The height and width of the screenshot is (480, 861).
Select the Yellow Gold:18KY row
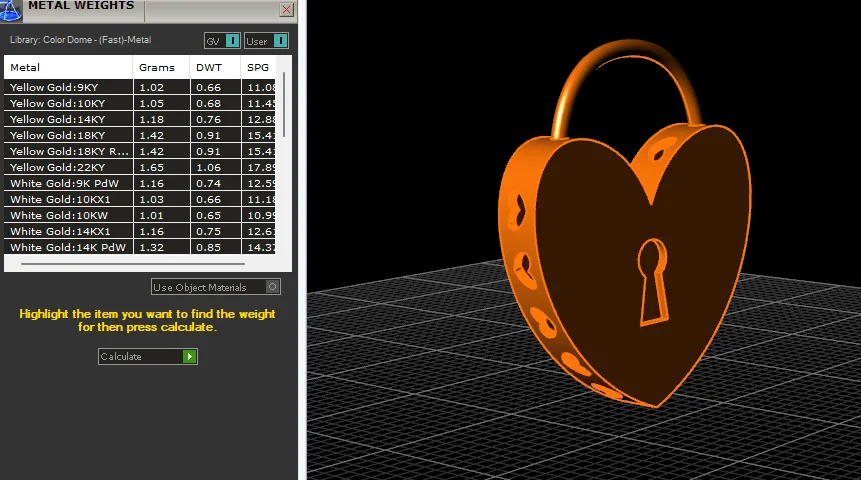(140, 135)
